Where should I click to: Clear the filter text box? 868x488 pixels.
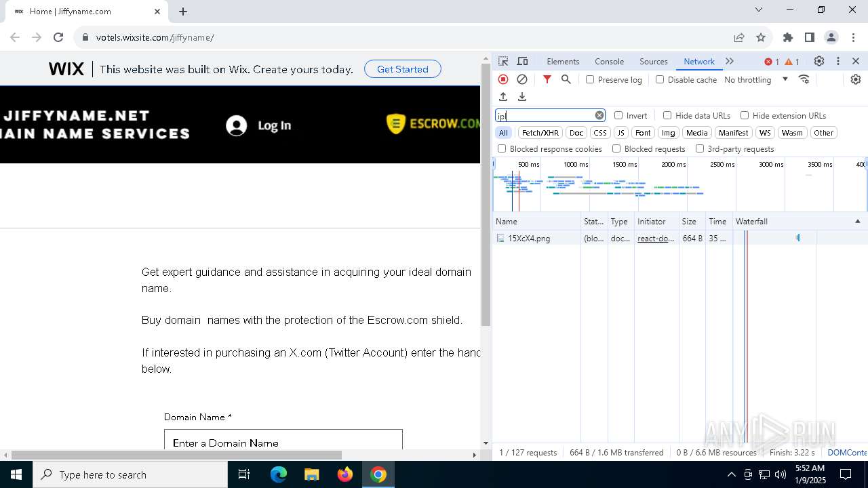[x=599, y=115]
